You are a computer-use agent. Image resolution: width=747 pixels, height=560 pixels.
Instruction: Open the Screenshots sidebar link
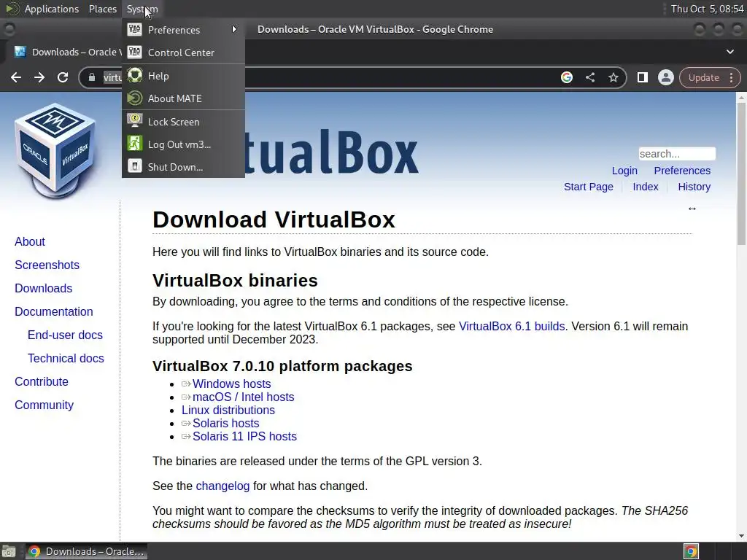(x=47, y=265)
